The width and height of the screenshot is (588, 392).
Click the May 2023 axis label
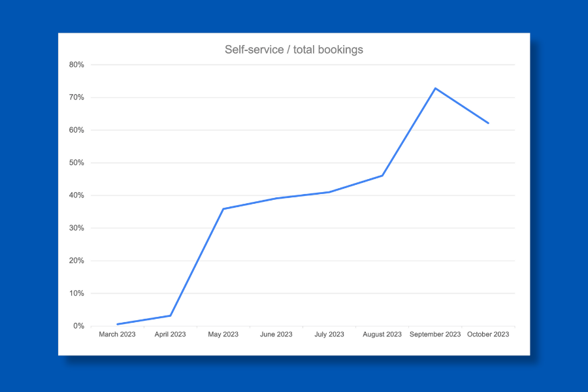[x=223, y=334]
